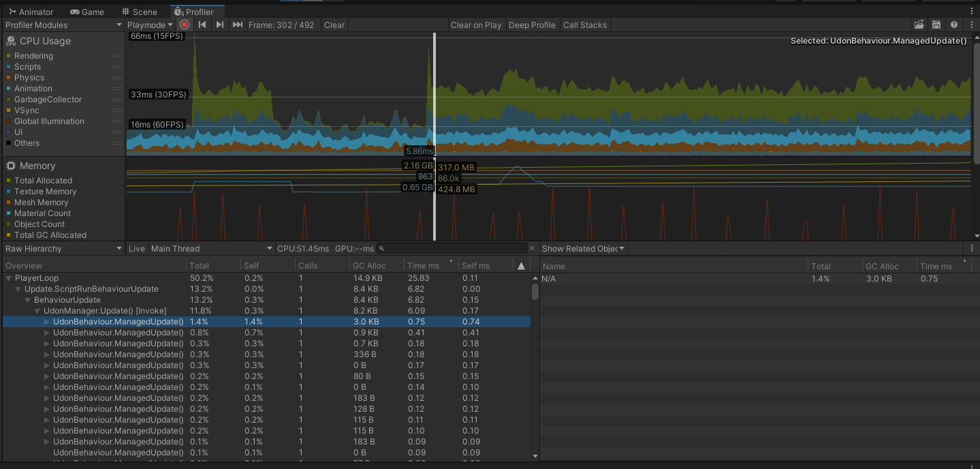Image resolution: width=980 pixels, height=469 pixels.
Task: Collapse the BehaviourUpdate tree row
Action: (28, 300)
